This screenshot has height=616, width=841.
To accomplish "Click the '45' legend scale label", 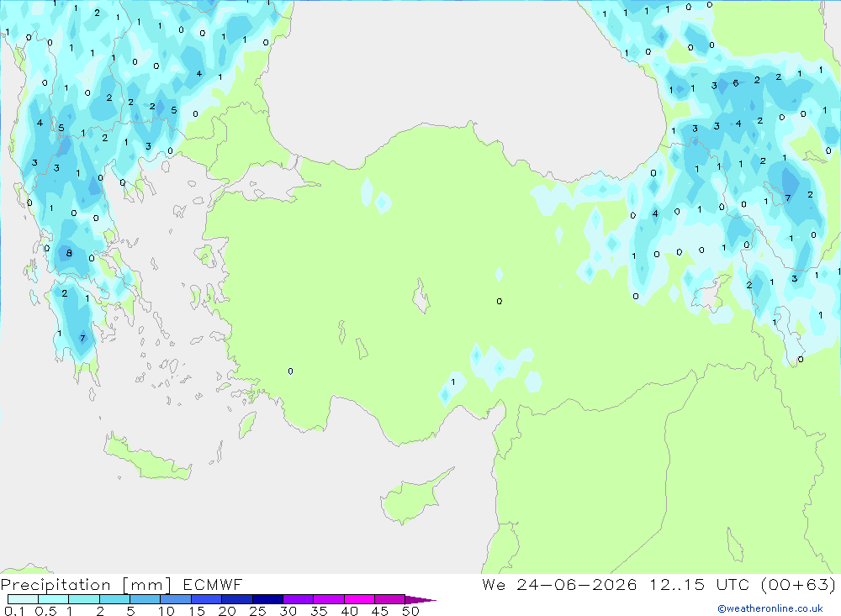I will pyautogui.click(x=380, y=611).
